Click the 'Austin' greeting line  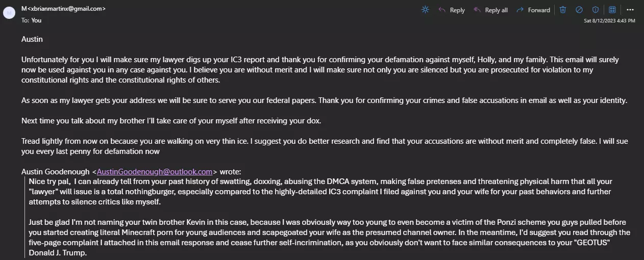coord(32,39)
